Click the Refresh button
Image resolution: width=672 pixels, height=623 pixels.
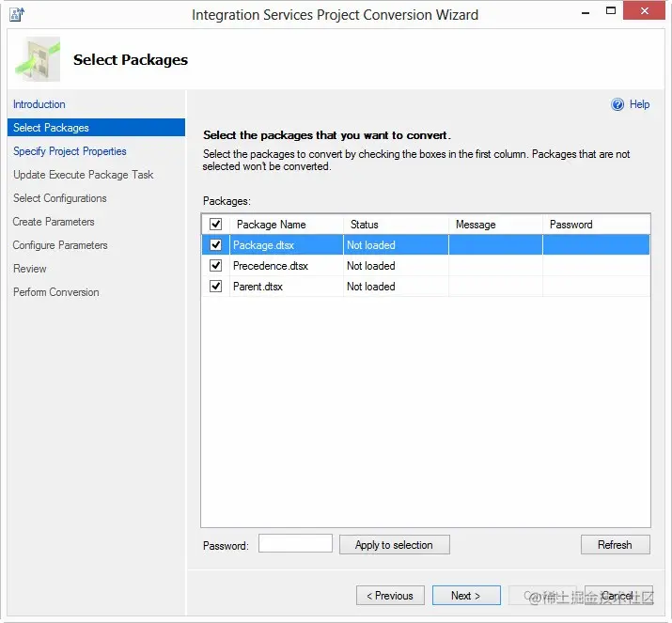[x=615, y=545]
